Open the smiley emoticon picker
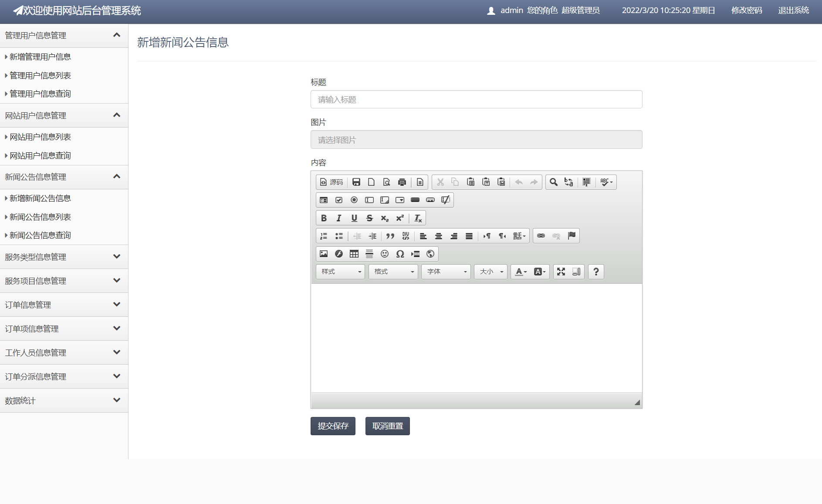 pyautogui.click(x=384, y=254)
